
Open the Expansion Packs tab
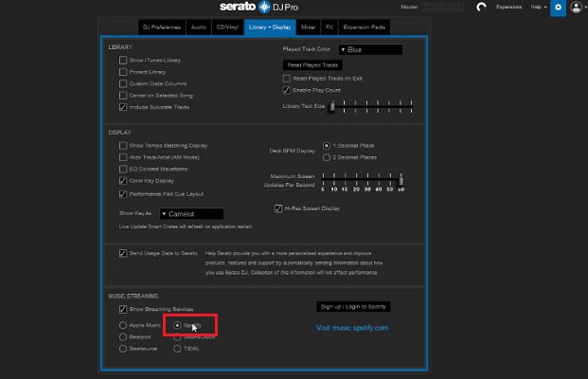pyautogui.click(x=365, y=27)
